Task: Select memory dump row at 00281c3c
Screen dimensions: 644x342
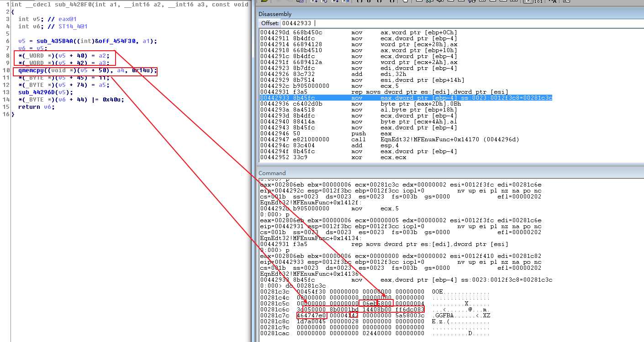Action: click(x=375, y=292)
